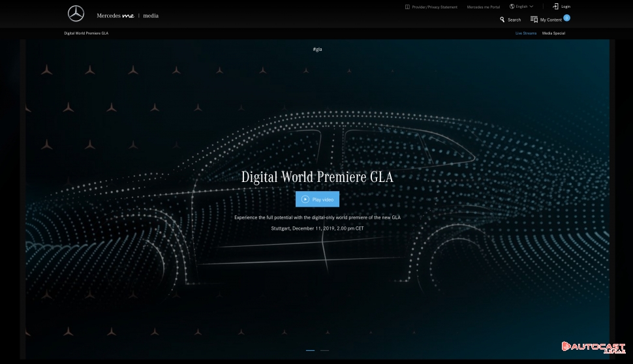Go to Mercedes me Portal link
The width and height of the screenshot is (633, 364).
pos(484,7)
